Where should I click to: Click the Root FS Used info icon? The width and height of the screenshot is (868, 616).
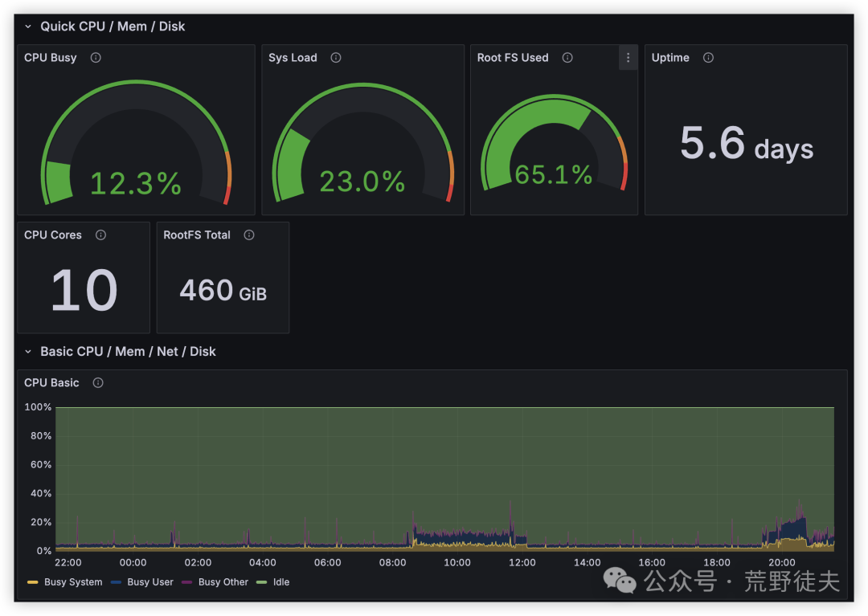tap(567, 58)
